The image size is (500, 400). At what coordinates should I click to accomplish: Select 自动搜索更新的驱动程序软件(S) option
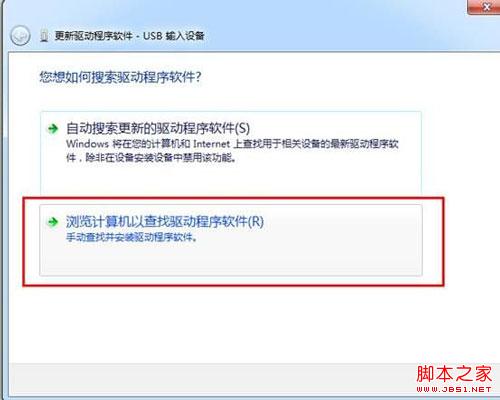point(158,128)
